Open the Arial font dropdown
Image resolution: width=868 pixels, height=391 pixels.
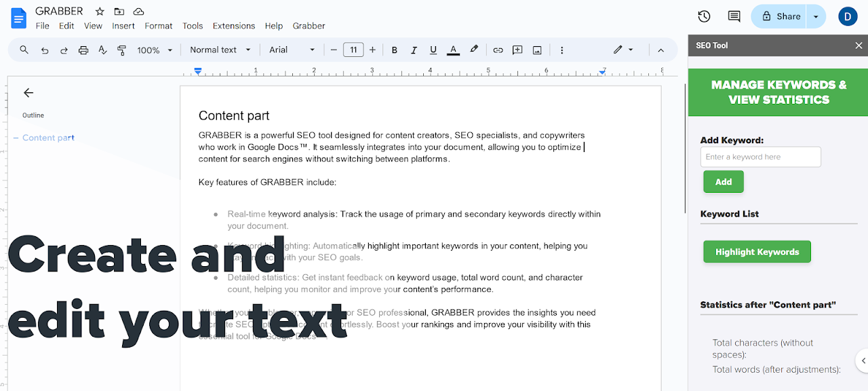(x=292, y=50)
